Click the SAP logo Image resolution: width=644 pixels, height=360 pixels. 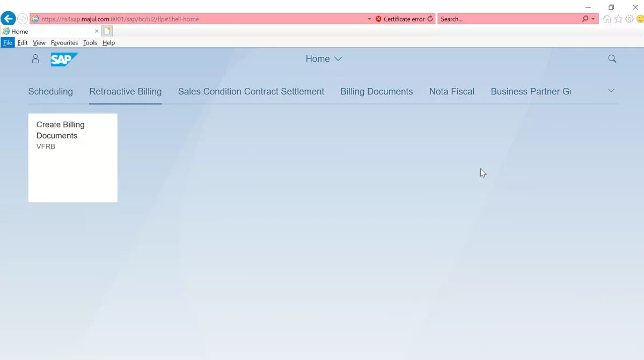[64, 59]
